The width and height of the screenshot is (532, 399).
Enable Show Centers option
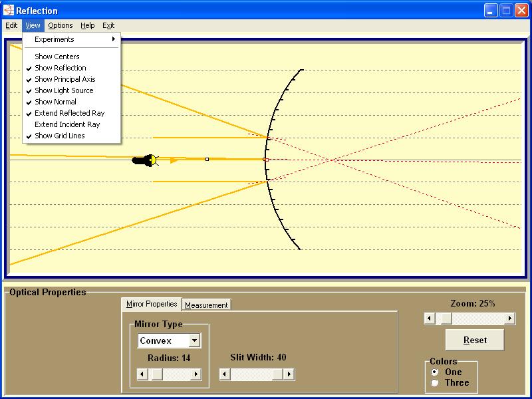72,57
